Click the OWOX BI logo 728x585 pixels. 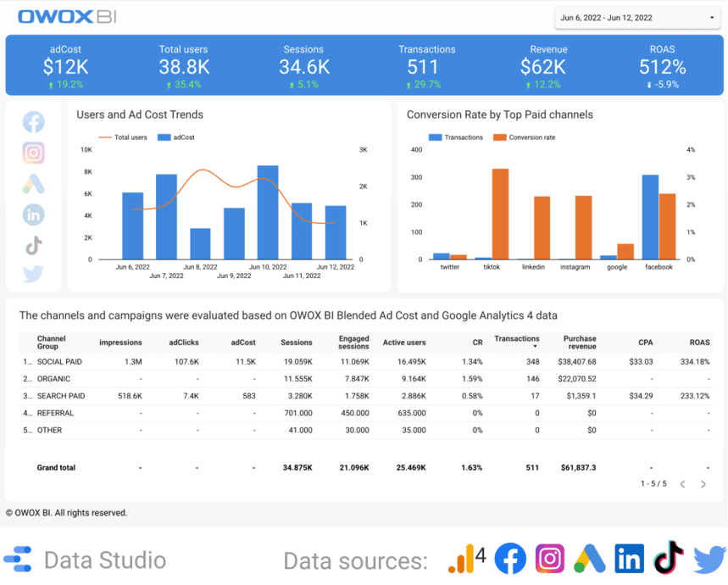click(x=67, y=16)
